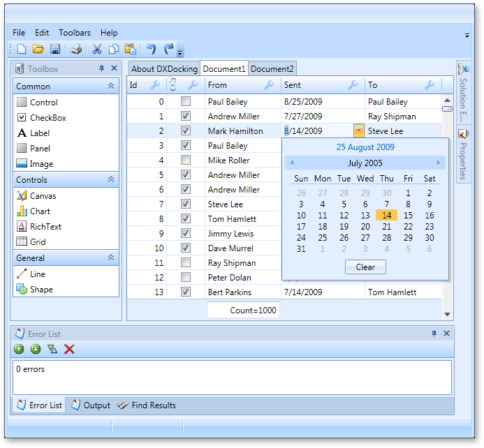Check the checkbox for Paul Bailey row 0

[x=186, y=102]
